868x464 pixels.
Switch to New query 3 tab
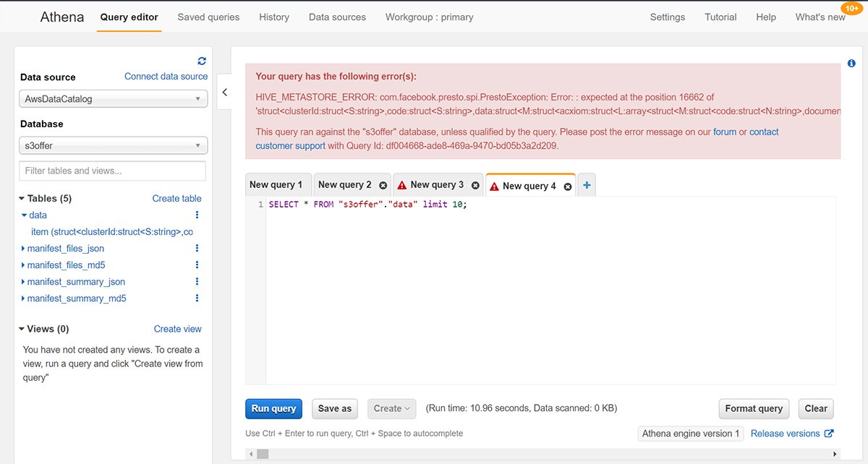click(x=437, y=185)
